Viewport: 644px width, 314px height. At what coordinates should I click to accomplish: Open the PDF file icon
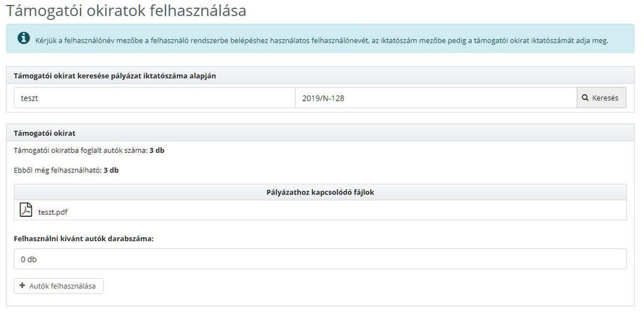click(x=26, y=210)
